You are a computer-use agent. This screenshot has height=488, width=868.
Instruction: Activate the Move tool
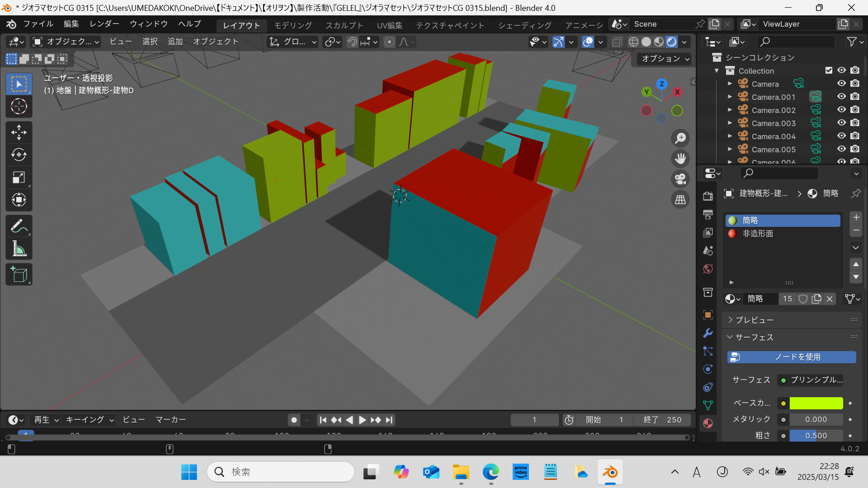[19, 132]
